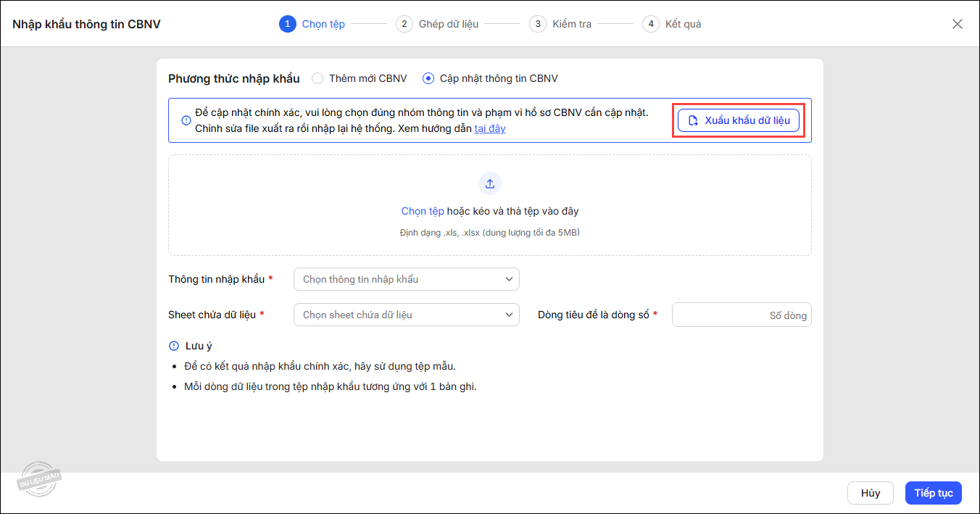This screenshot has height=514, width=980.
Task: Select Cập nhật thông tin CBNV radio
Action: coord(428,78)
